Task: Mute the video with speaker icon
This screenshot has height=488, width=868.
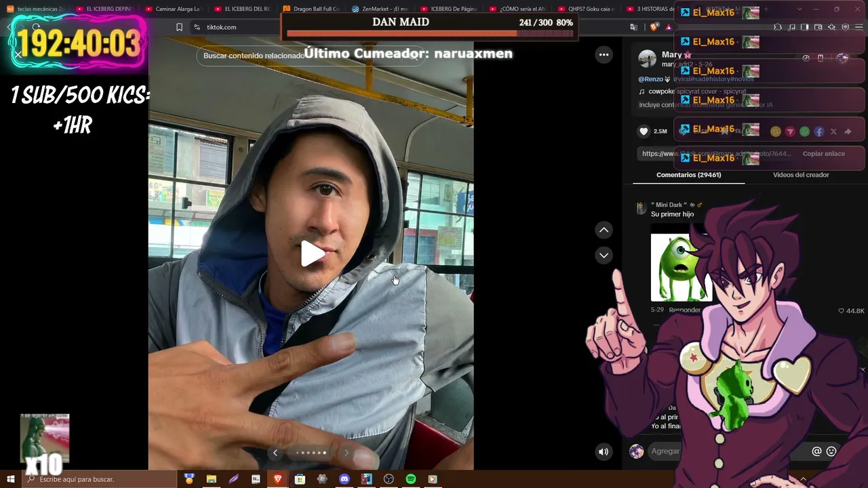Action: [604, 451]
